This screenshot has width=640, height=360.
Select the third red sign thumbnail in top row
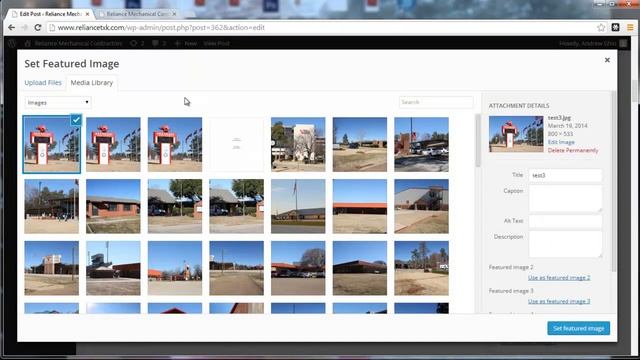[x=175, y=144]
